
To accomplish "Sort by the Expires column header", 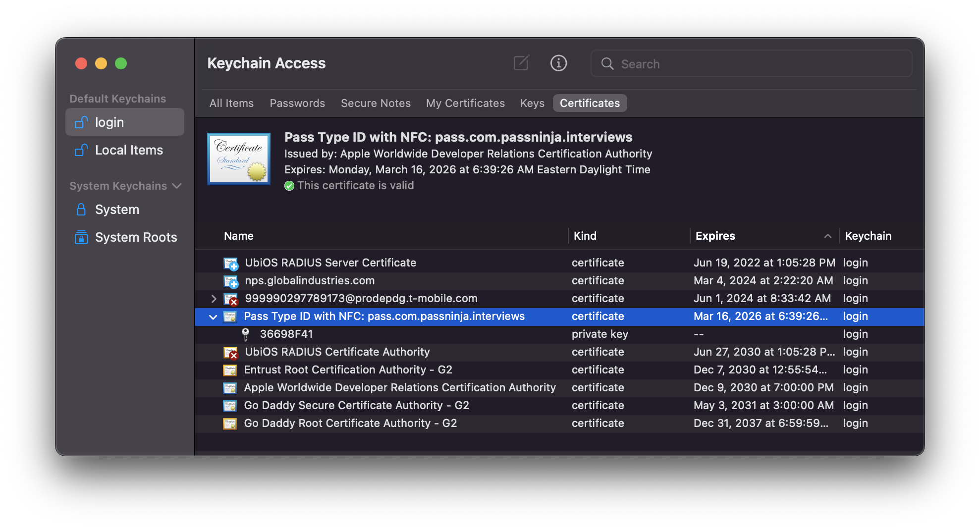I will [715, 236].
